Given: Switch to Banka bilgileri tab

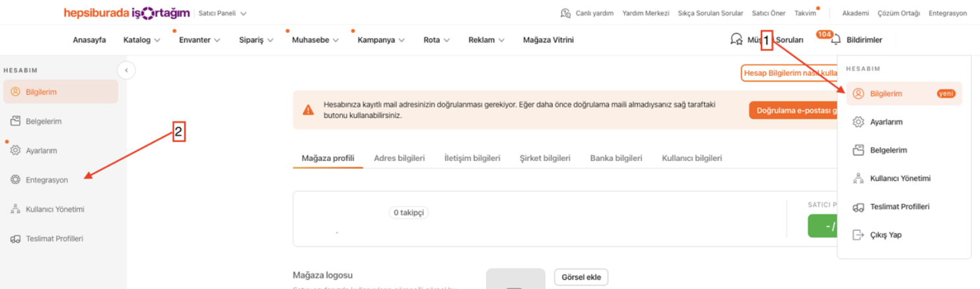Looking at the screenshot, I should [x=616, y=158].
